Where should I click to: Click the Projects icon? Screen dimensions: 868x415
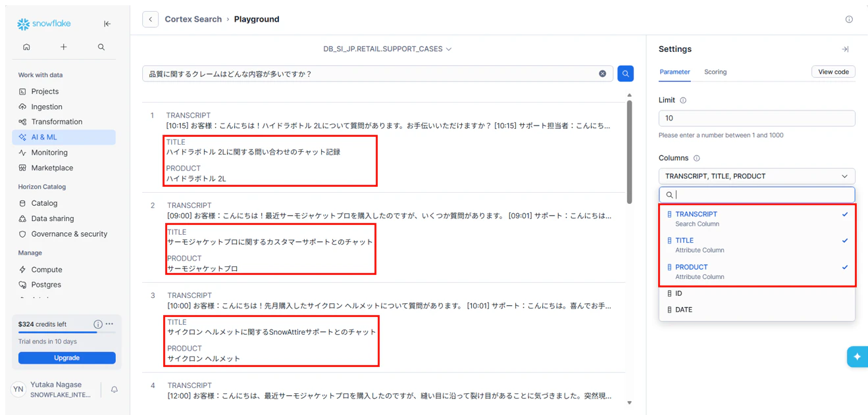click(x=22, y=91)
